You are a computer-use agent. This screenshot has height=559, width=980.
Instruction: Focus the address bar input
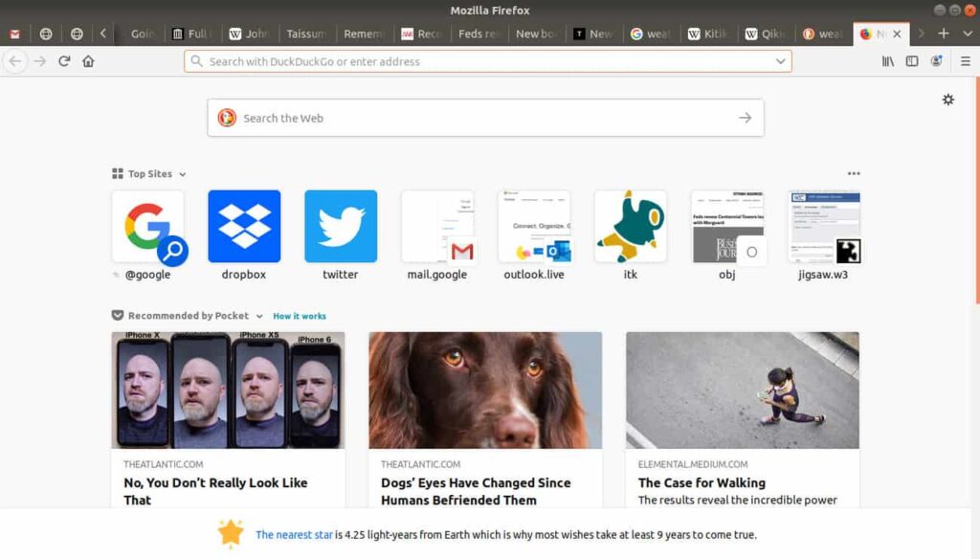(x=487, y=61)
